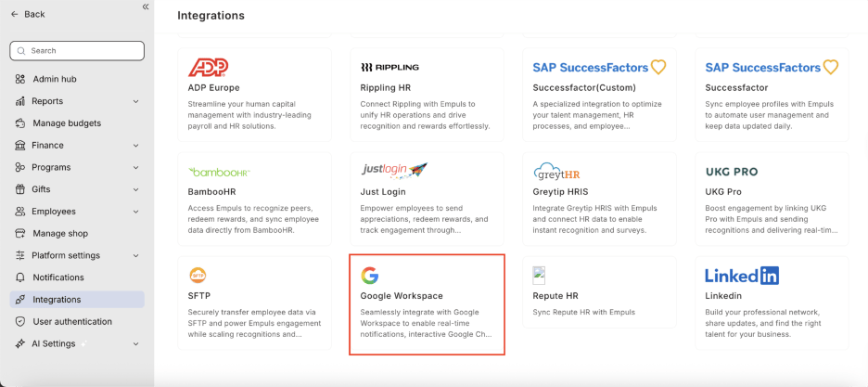The height and width of the screenshot is (387, 868).
Task: Click the justlogin rocket logo
Action: click(x=394, y=170)
